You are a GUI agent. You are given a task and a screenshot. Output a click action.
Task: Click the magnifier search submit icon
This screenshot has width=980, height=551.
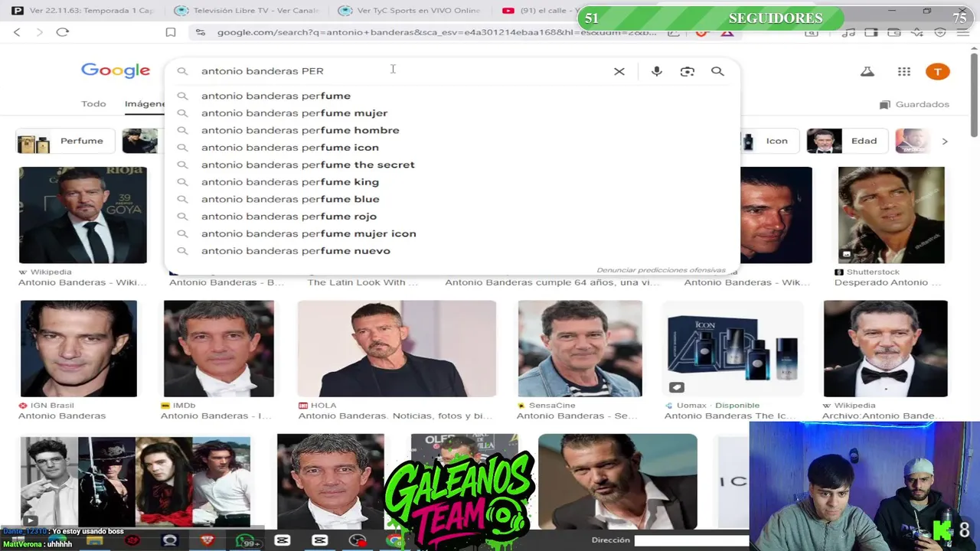[717, 71]
